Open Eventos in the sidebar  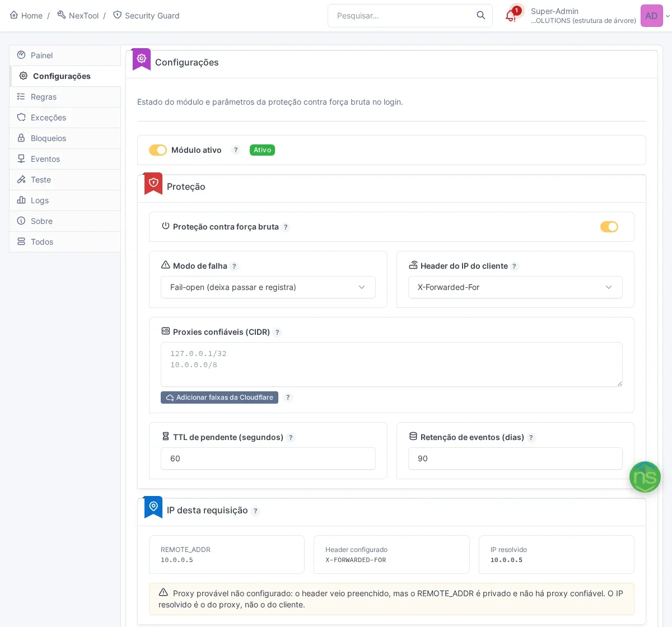(65, 159)
